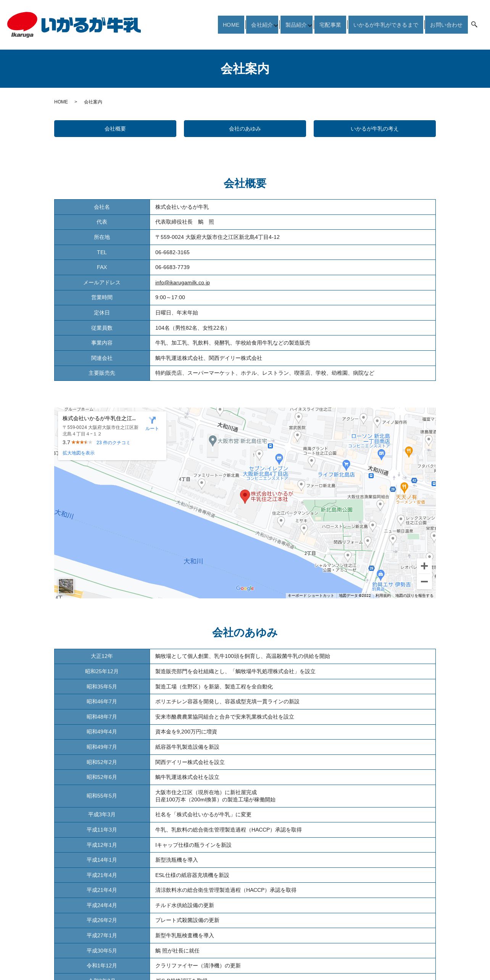Click the アイノ製作所 map pin
The height and width of the screenshot is (980, 490).
point(377,421)
